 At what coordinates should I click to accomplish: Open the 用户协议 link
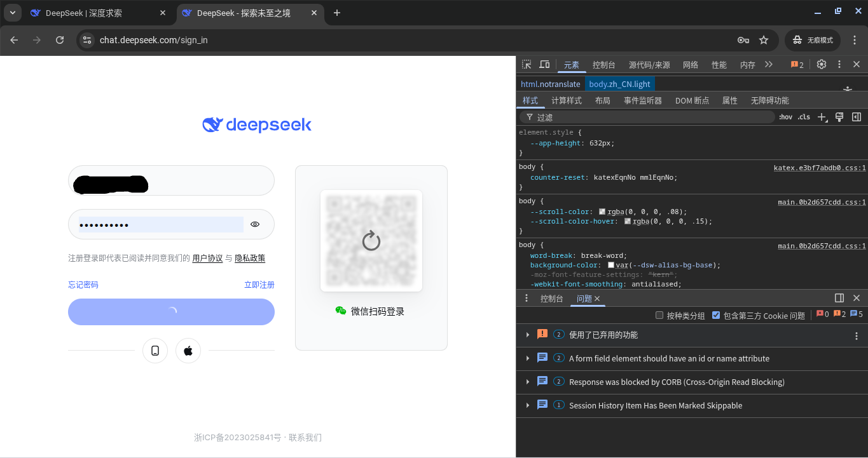pos(207,258)
